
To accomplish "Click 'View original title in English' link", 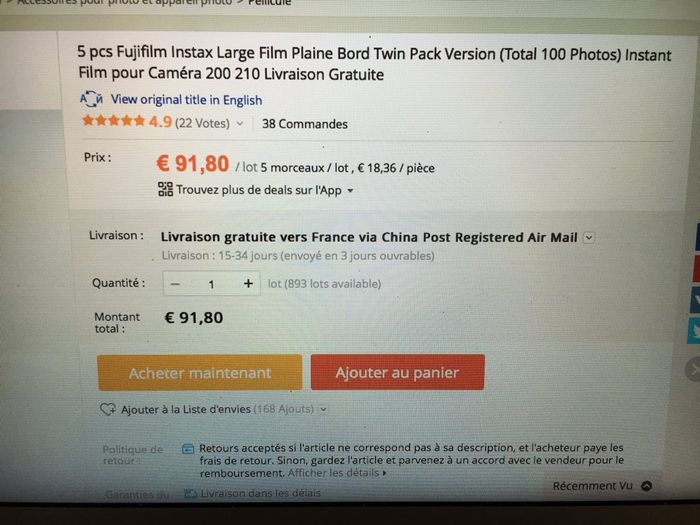I will point(186,99).
